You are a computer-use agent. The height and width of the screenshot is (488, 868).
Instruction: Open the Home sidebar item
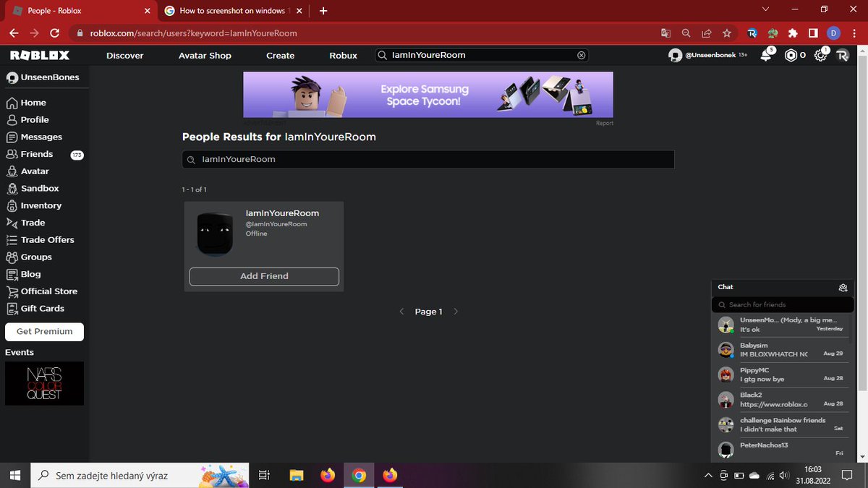pyautogui.click(x=26, y=103)
